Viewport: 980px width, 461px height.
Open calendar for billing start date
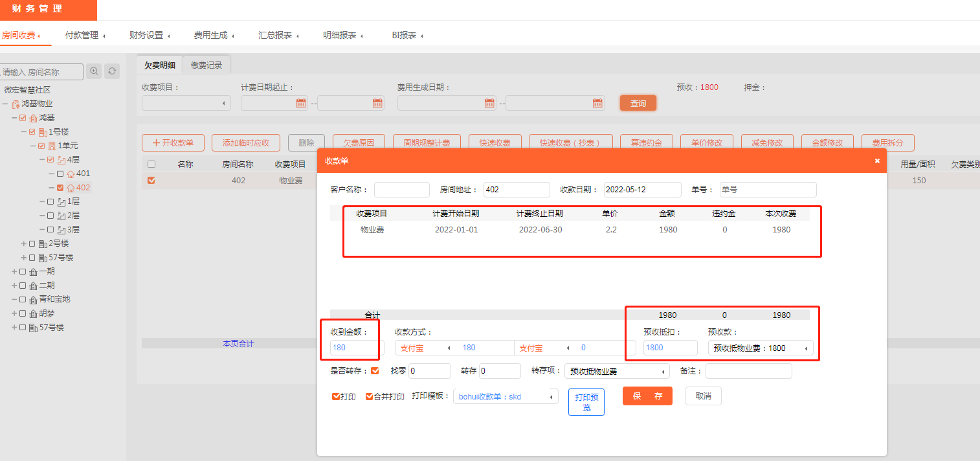click(301, 103)
